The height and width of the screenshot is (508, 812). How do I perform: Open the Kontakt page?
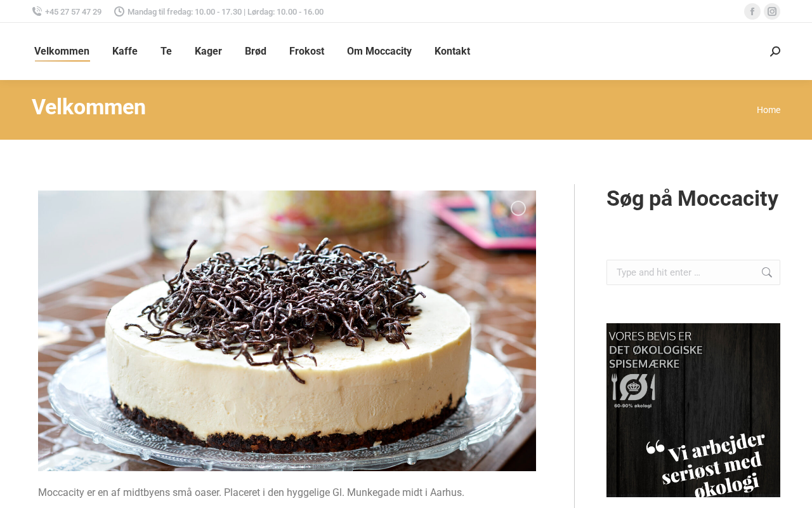coord(452,51)
